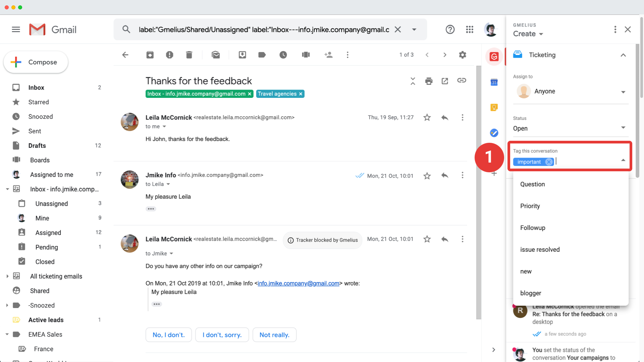Screen dimensions: 644x362
Task: Open the Gmail main menu hamburger
Action: click(x=16, y=29)
